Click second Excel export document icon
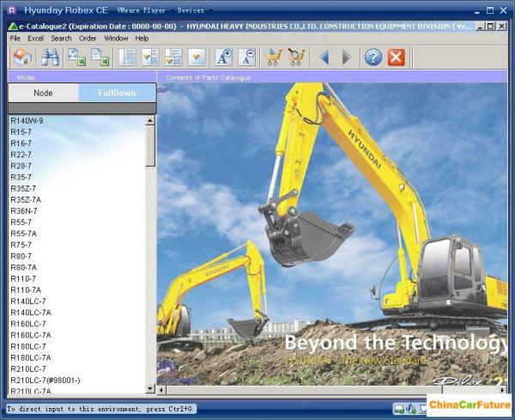This screenshot has height=420, width=515. point(100,58)
